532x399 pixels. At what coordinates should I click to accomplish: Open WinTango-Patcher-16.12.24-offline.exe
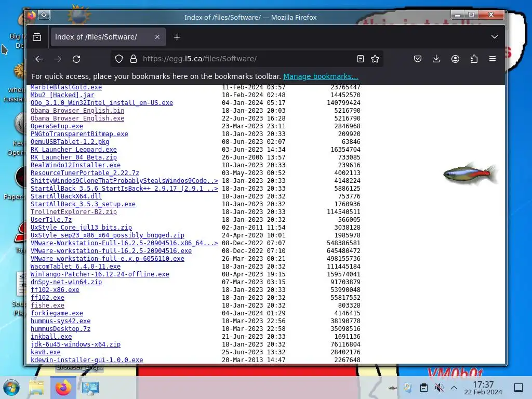[100, 274]
